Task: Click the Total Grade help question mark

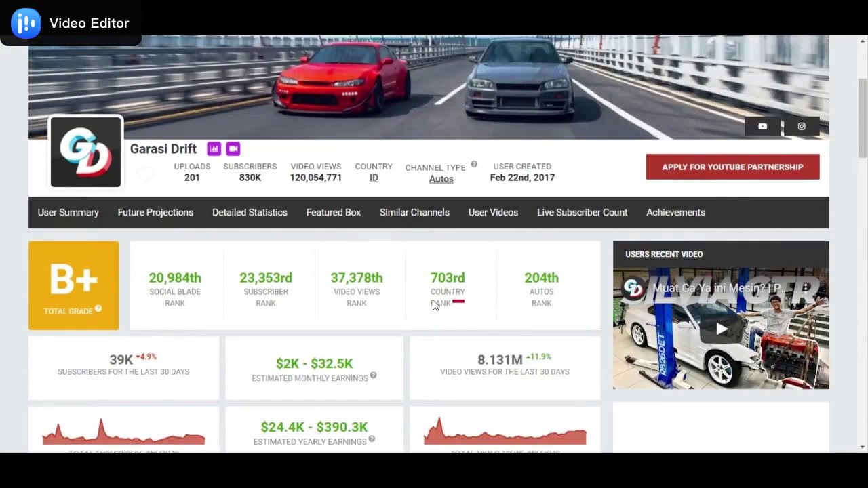Action: [x=98, y=309]
